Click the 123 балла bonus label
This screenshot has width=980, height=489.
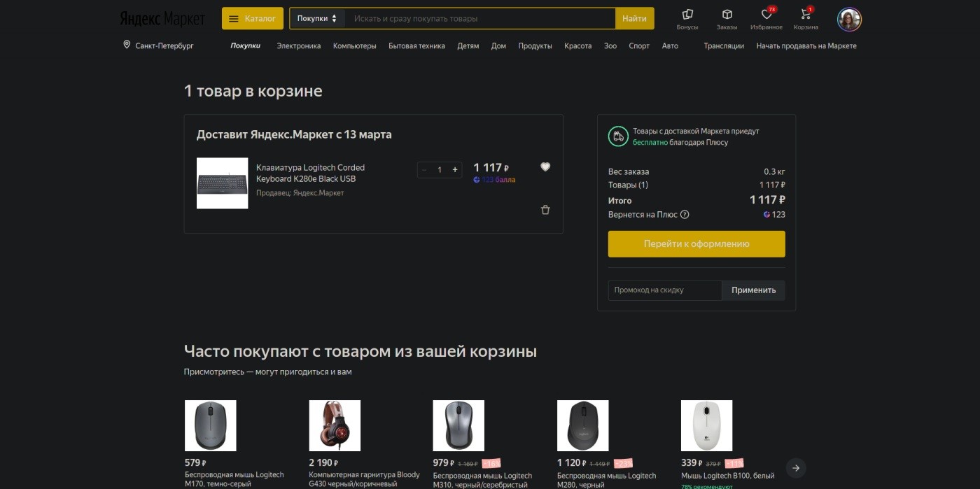coord(494,180)
